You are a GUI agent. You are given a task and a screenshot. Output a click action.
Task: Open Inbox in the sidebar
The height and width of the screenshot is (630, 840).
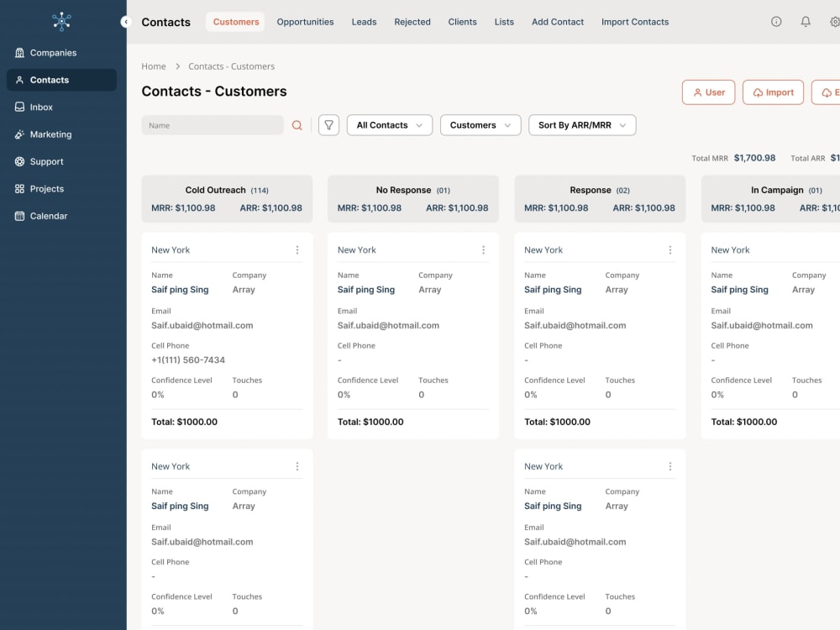pos(61,108)
